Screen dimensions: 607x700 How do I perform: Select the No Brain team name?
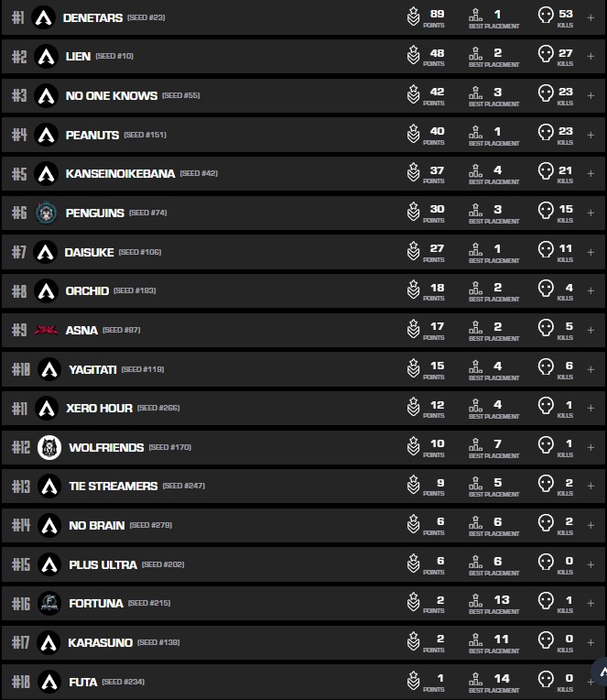96,525
